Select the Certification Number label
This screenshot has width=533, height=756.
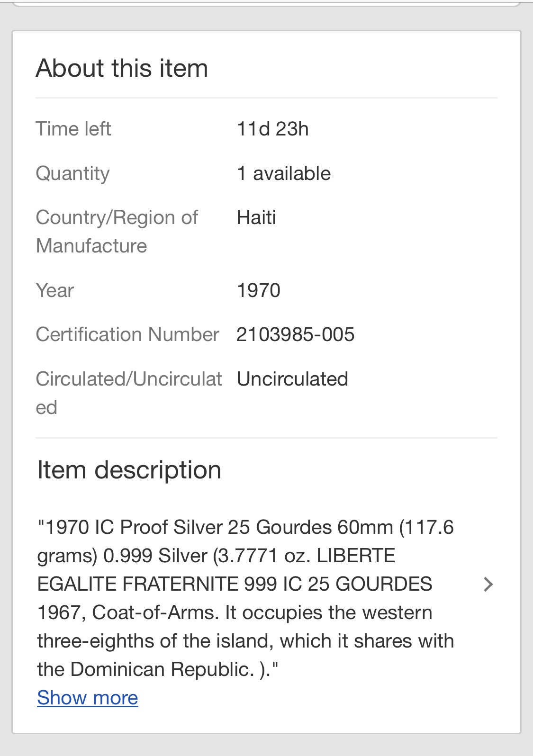point(127,334)
